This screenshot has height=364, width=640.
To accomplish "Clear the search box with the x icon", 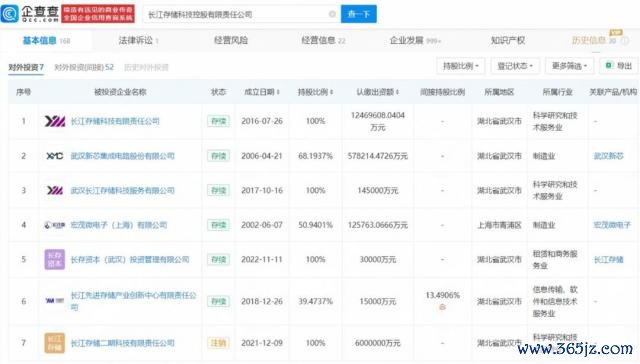I will pos(332,14).
